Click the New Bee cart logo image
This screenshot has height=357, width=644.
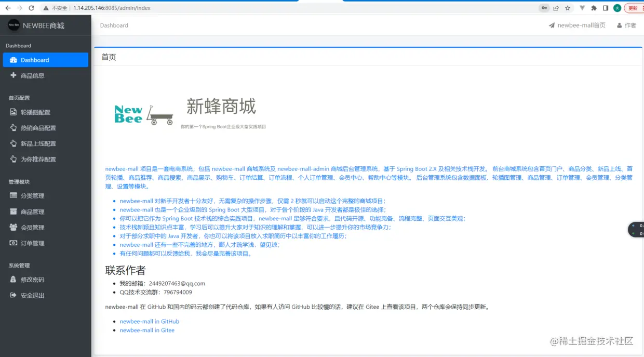coord(143,115)
